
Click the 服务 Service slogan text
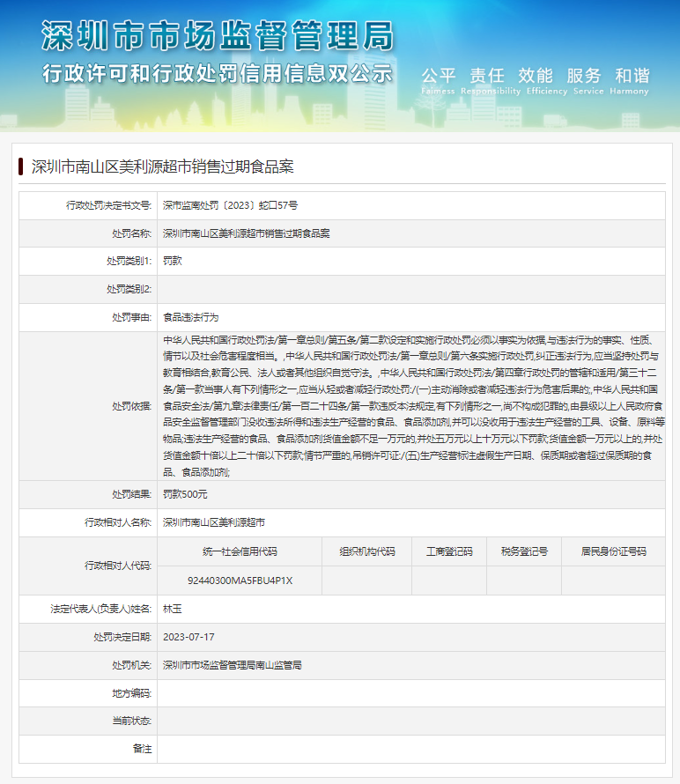[588, 80]
